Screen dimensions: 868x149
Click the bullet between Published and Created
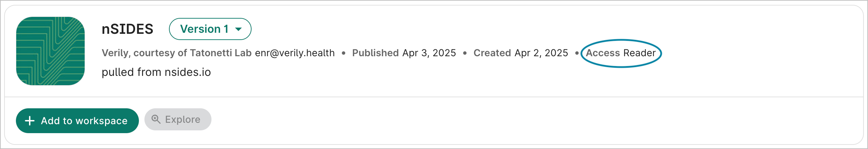click(465, 53)
